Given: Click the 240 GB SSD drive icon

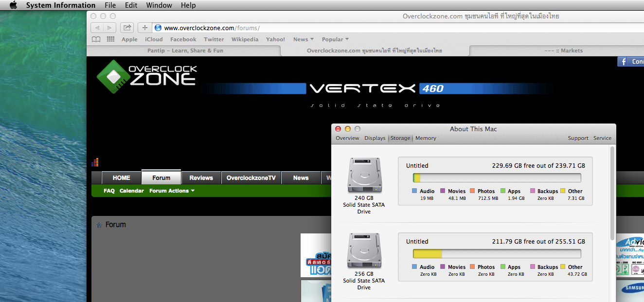Looking at the screenshot, I should [x=364, y=175].
